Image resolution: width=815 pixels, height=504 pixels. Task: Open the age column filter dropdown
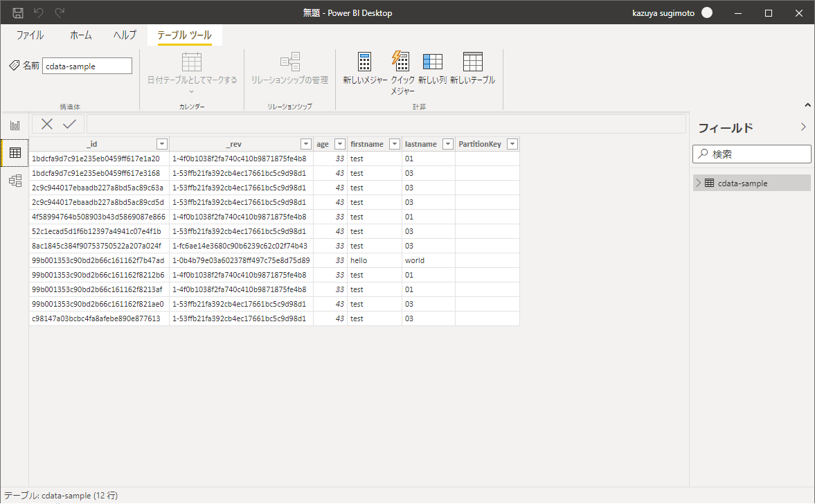click(x=339, y=144)
